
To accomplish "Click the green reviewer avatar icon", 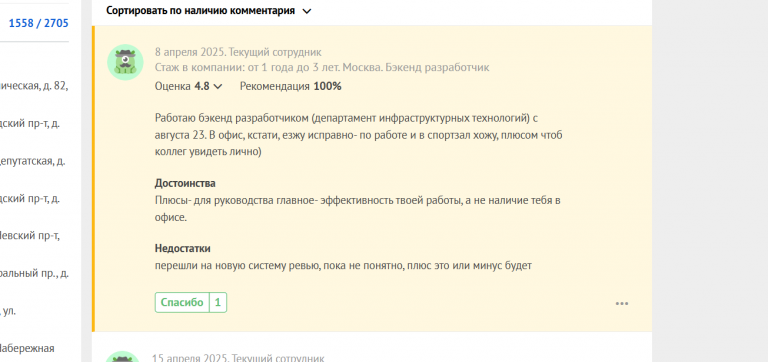I will pos(125,62).
